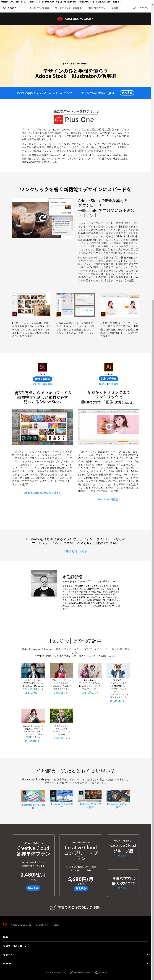154x980 pixels.
Task: Click the Photoshop + Acrobat article thumbnail
Action: coord(61,670)
